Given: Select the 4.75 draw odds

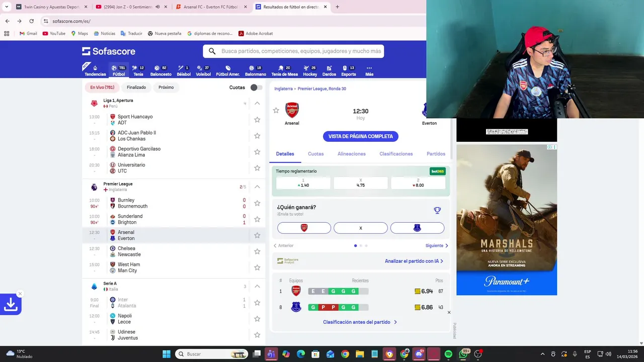Looking at the screenshot, I should (361, 183).
